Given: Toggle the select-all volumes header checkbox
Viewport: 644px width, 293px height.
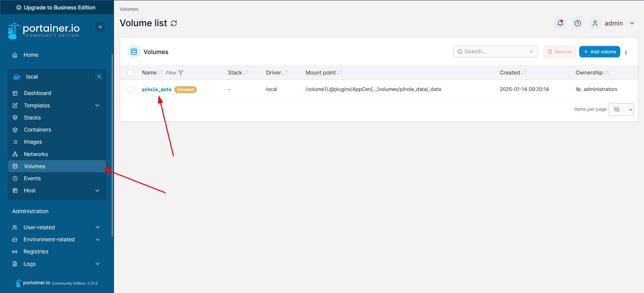Looking at the screenshot, I should [x=130, y=73].
